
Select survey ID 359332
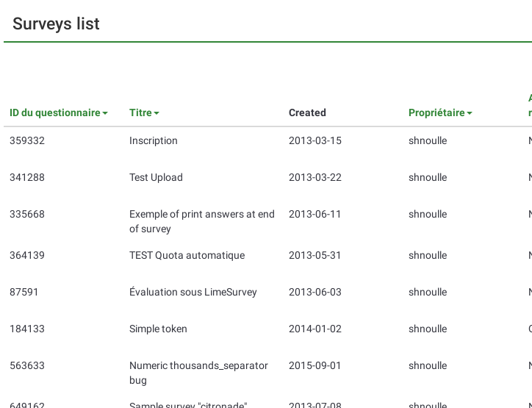point(27,140)
